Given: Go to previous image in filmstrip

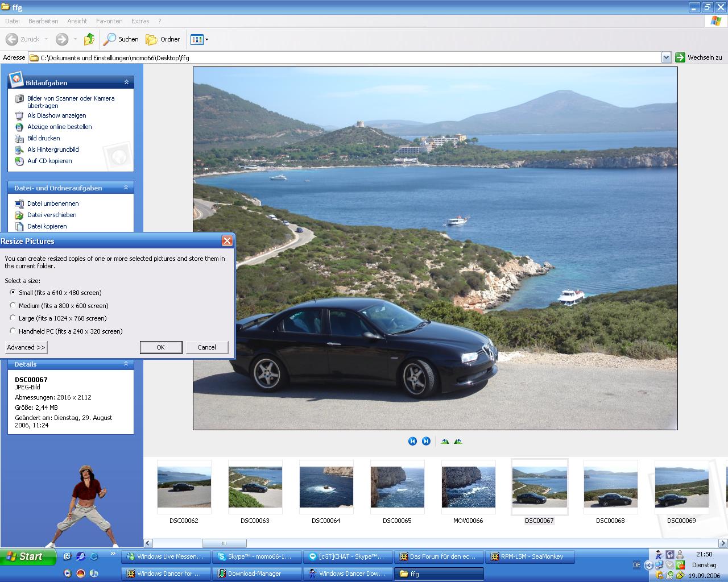Looking at the screenshot, I should tap(412, 441).
